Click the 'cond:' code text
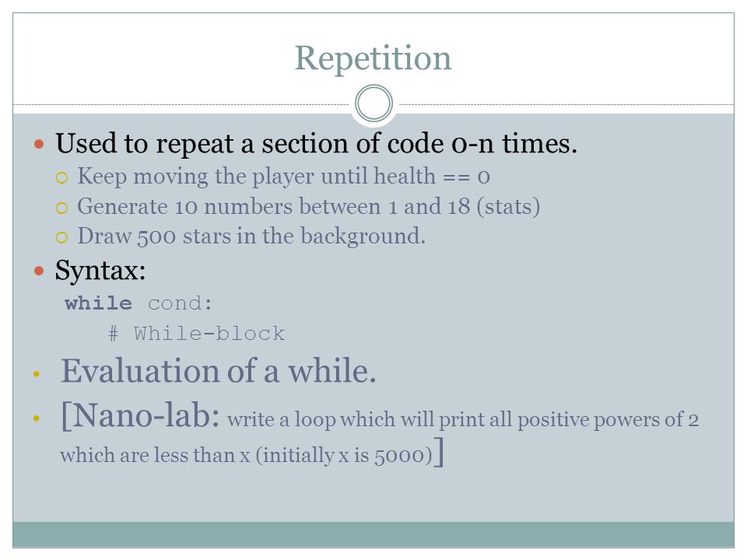The image size is (747, 560). (180, 304)
